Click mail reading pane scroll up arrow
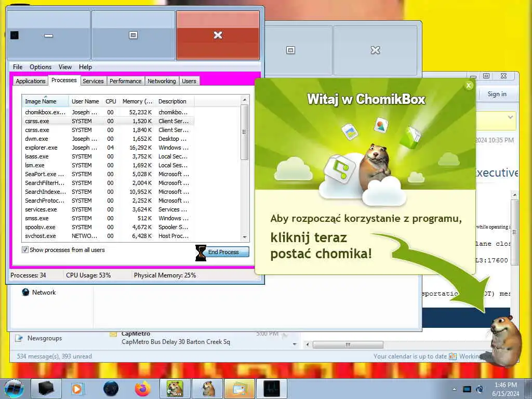532x399 pixels. [x=514, y=195]
